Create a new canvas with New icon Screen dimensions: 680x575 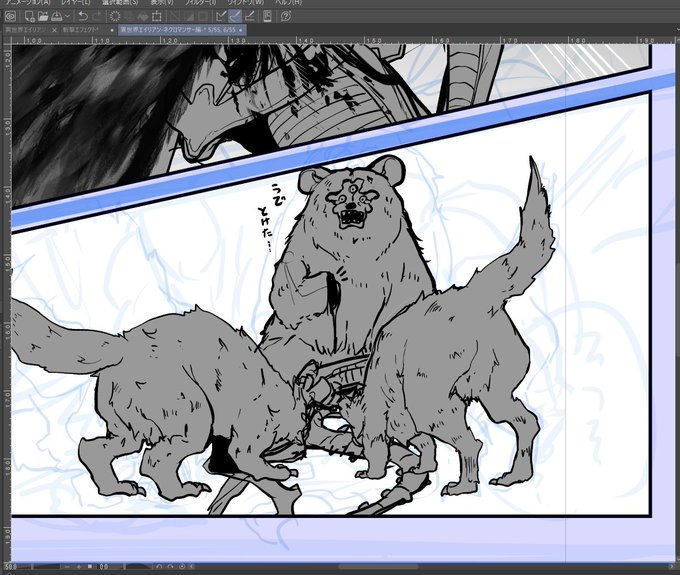(29, 16)
